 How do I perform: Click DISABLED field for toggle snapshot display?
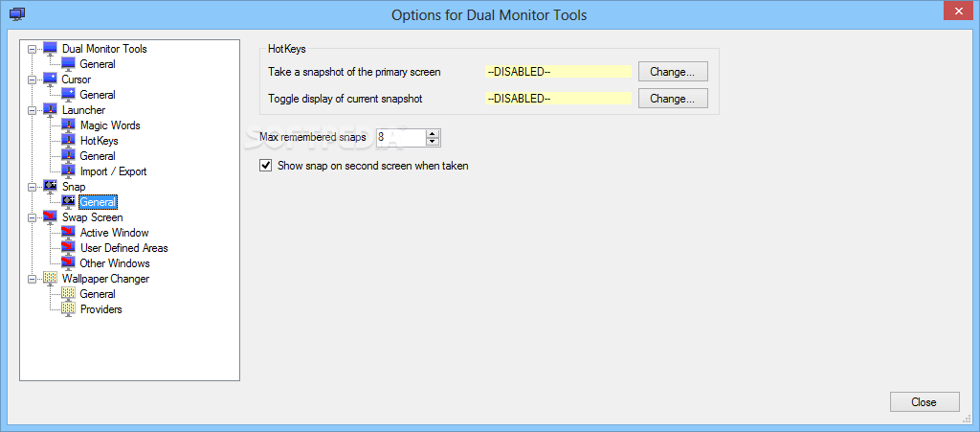[x=558, y=99]
